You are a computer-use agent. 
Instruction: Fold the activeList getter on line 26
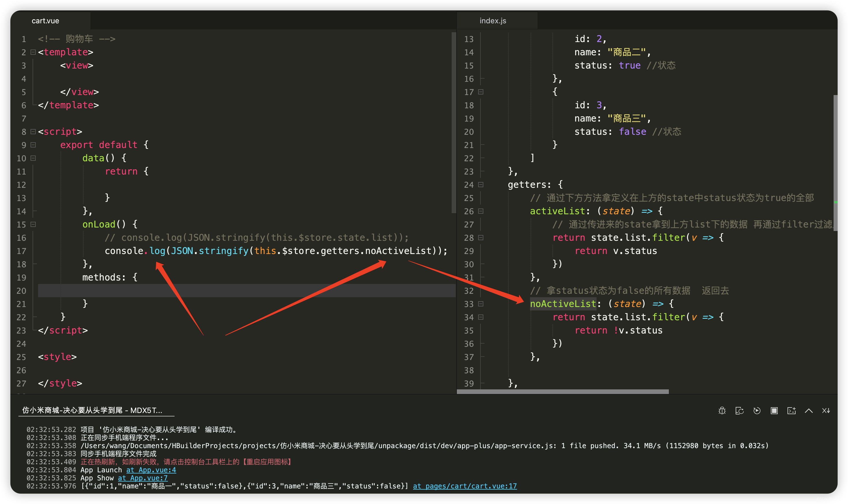pyautogui.click(x=480, y=211)
